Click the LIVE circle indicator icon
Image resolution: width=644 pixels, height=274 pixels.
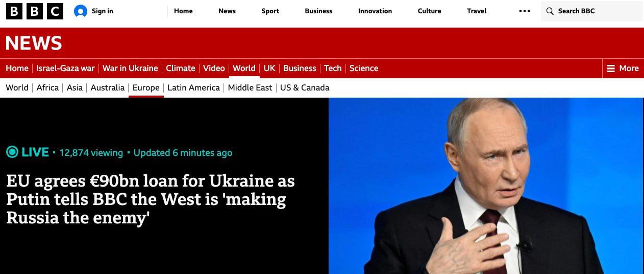click(12, 152)
